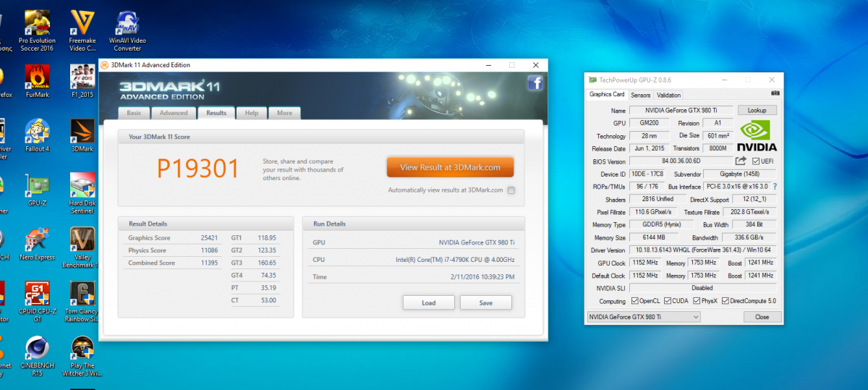This screenshot has width=868, height=390.
Task: Open Pro Evolution Soccer 2016 desktop shortcut
Action: [x=36, y=30]
